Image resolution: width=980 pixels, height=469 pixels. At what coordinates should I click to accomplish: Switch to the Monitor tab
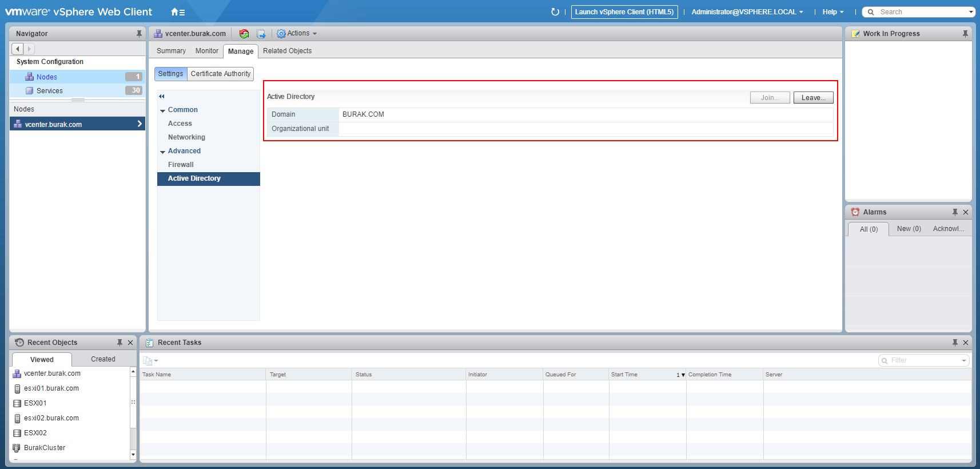[206, 51]
